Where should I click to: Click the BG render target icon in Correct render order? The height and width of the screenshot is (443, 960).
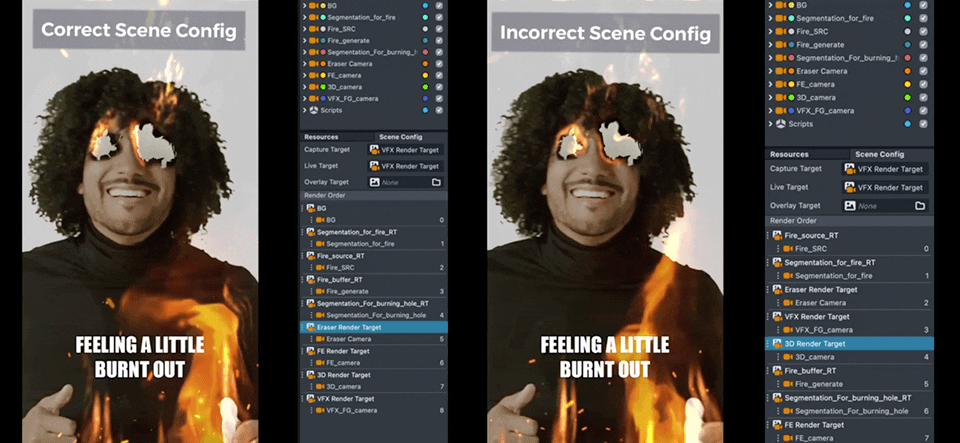click(x=310, y=208)
